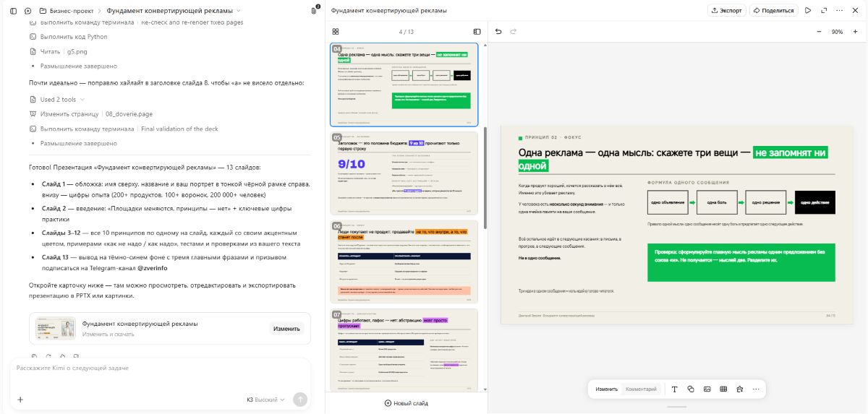Image resolution: width=868 pixels, height=414 pixels.
Task: Click the slide counter 4 / 13
Action: (x=407, y=32)
